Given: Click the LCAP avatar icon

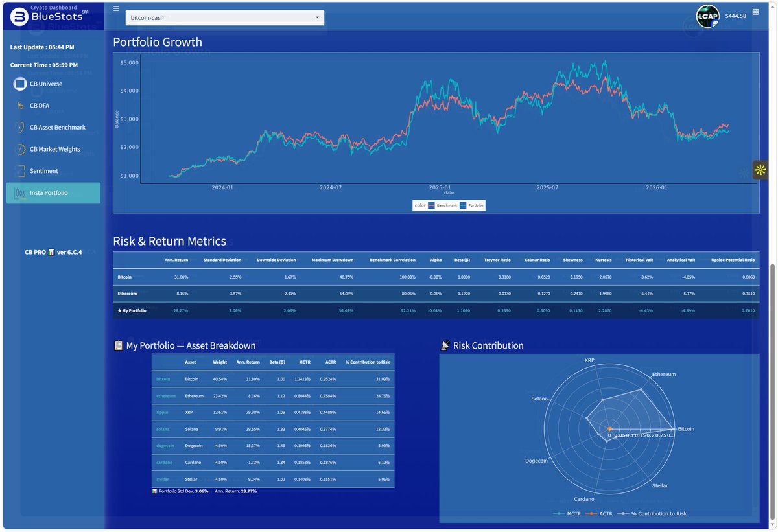Looking at the screenshot, I should pyautogui.click(x=708, y=16).
